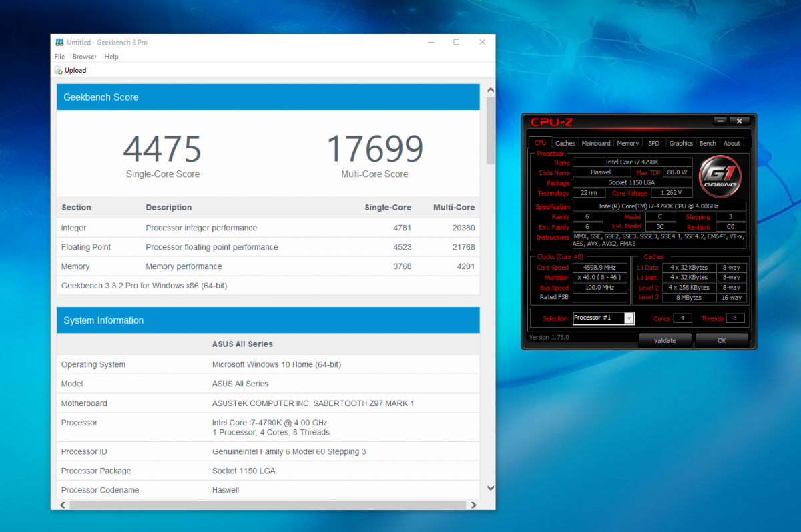Click the Haswell codename value in Geekbench
The width and height of the screenshot is (801, 532).
(x=226, y=490)
